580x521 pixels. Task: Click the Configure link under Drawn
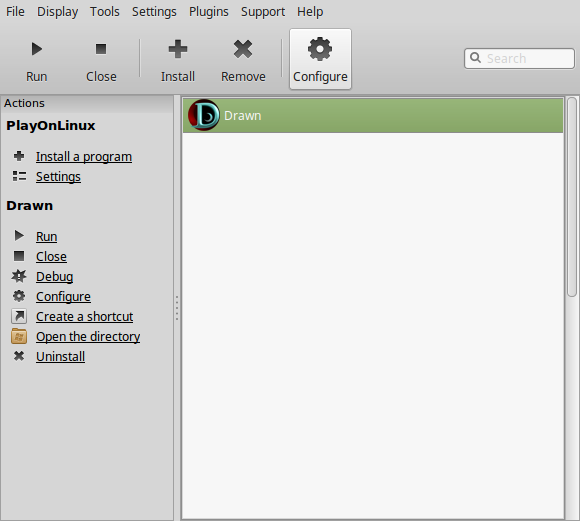(63, 296)
